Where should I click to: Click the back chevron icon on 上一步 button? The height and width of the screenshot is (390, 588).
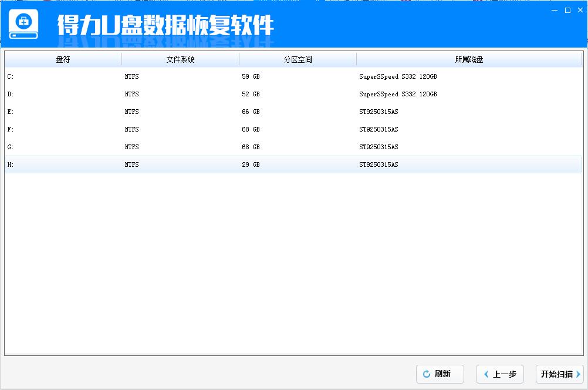[486, 374]
